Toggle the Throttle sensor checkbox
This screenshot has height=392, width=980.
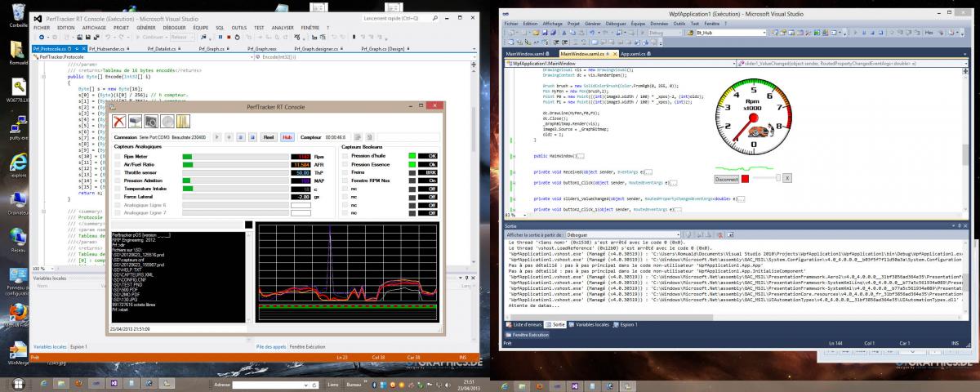(x=117, y=173)
